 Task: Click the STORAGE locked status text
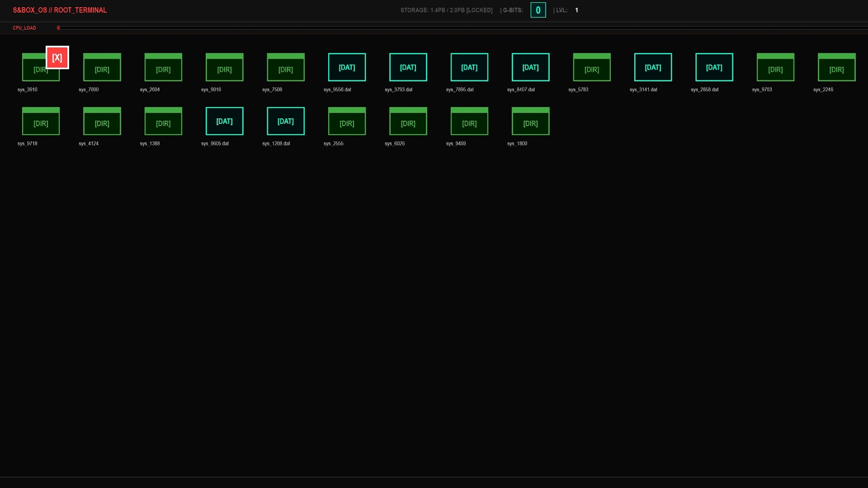[446, 10]
